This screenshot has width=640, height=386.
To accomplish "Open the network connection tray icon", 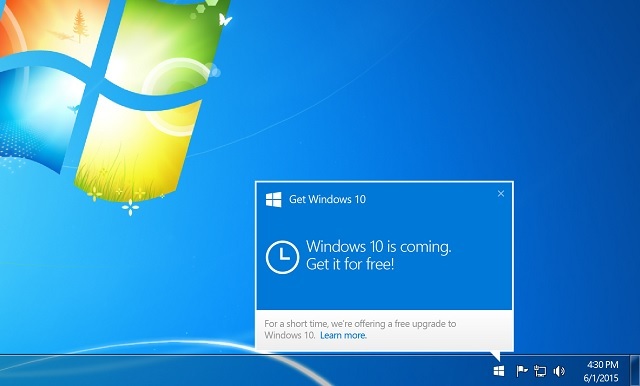I will 540,371.
